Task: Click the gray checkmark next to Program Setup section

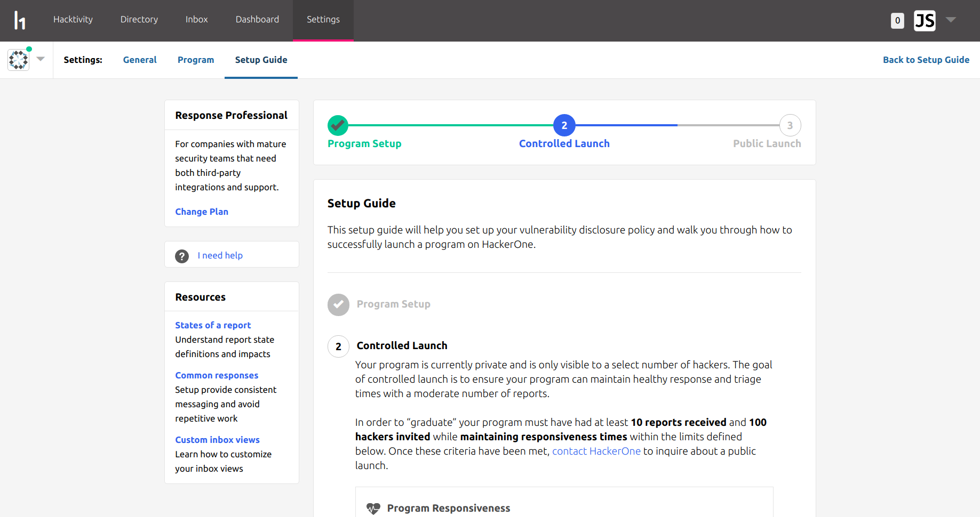Action: coord(338,305)
